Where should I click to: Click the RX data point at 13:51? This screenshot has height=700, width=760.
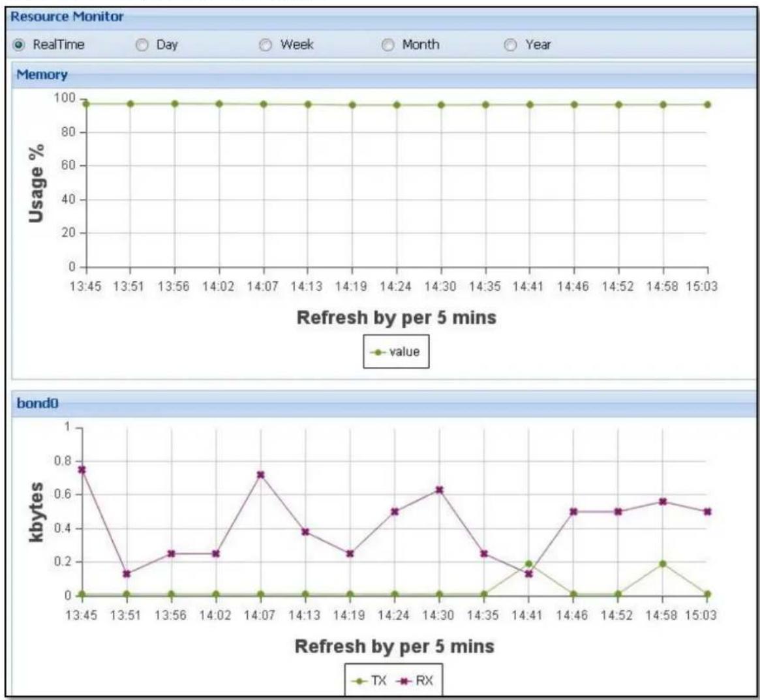pyautogui.click(x=127, y=574)
